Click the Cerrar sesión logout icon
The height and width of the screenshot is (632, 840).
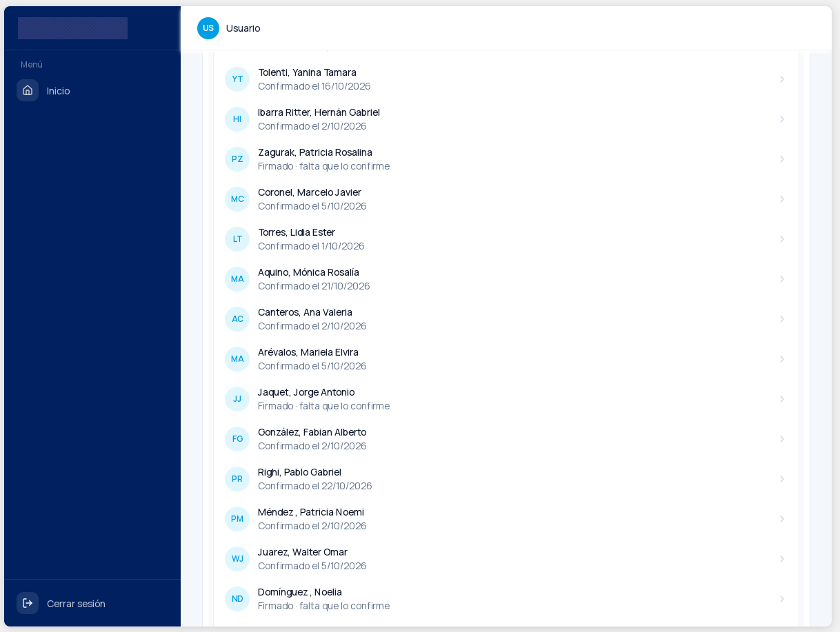click(x=28, y=603)
